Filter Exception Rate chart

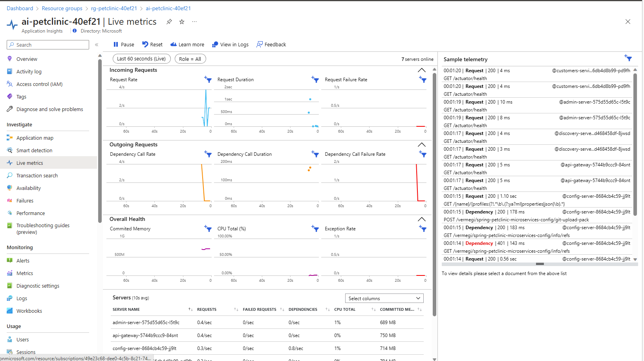[x=423, y=228]
